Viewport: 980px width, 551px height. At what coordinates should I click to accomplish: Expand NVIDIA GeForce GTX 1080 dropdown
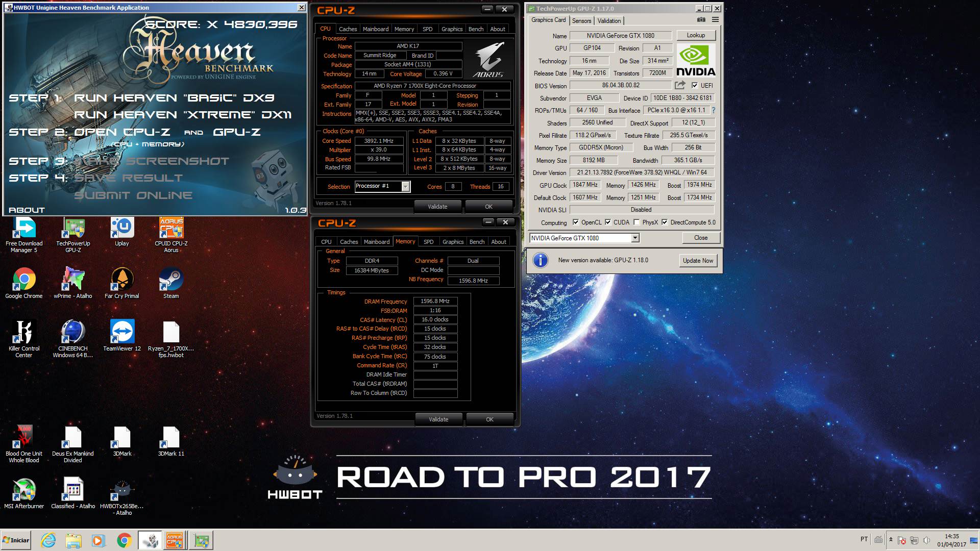pos(635,238)
